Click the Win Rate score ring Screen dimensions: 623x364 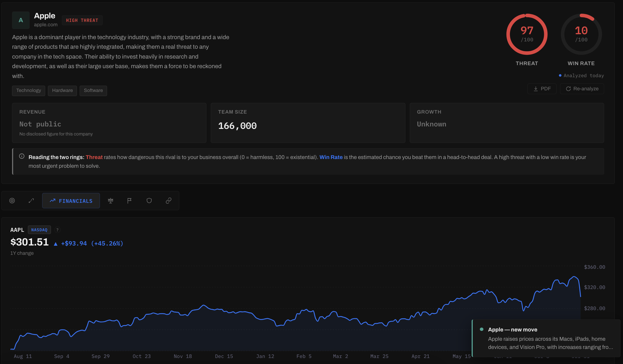[x=581, y=34]
